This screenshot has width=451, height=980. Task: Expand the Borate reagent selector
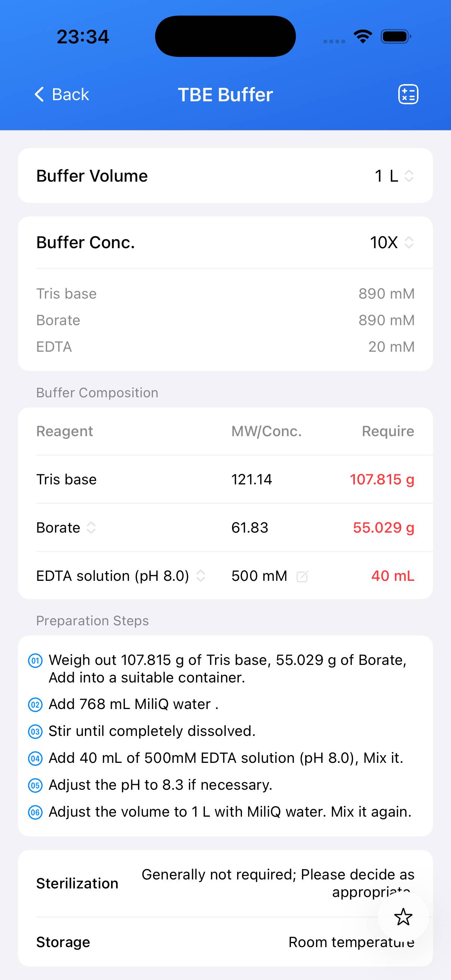point(90,528)
